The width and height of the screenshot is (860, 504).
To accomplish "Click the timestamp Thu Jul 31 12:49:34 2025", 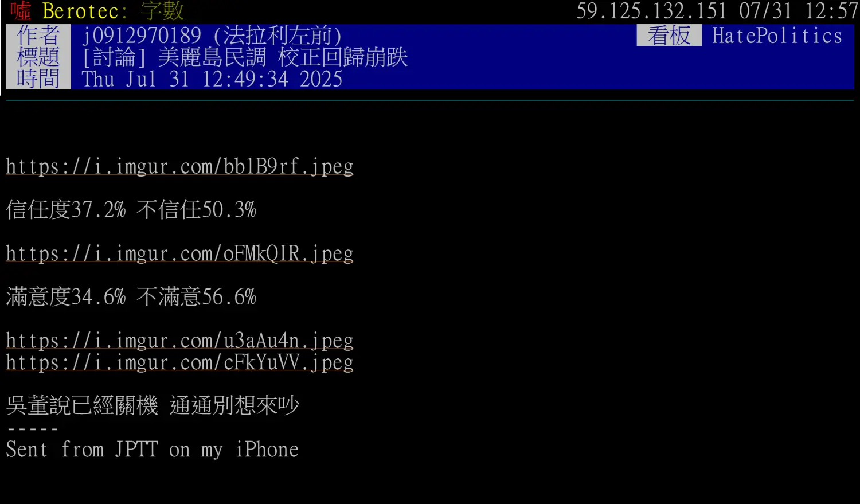I will click(x=212, y=79).
